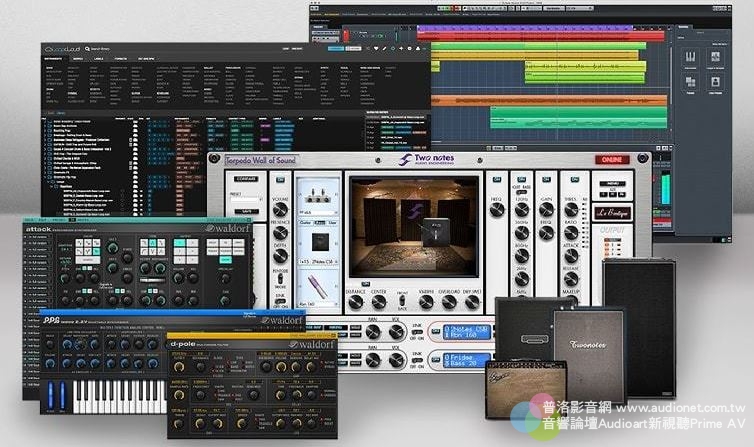Select the User cabinet tab in Torpedo

(x=332, y=223)
